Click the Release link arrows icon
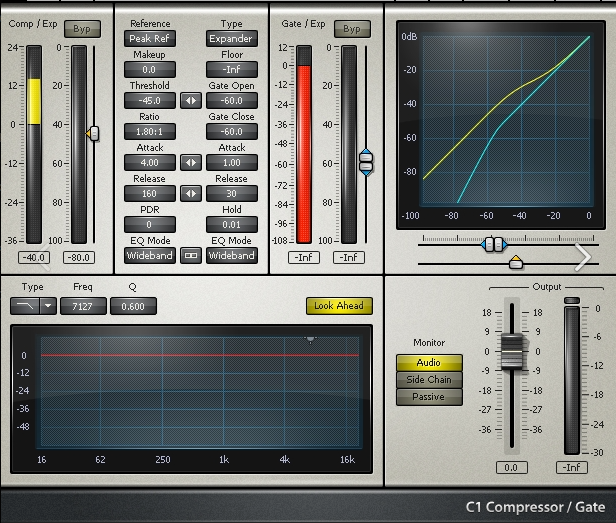This screenshot has height=523, width=616. [x=191, y=193]
